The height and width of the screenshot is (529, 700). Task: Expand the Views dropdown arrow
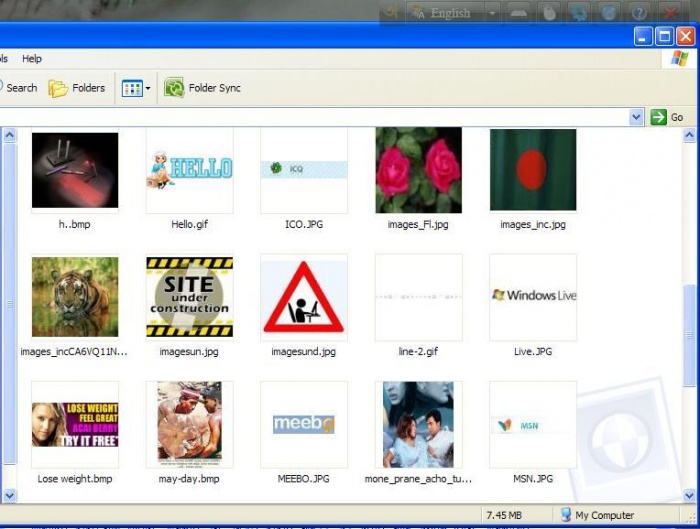[x=148, y=88]
